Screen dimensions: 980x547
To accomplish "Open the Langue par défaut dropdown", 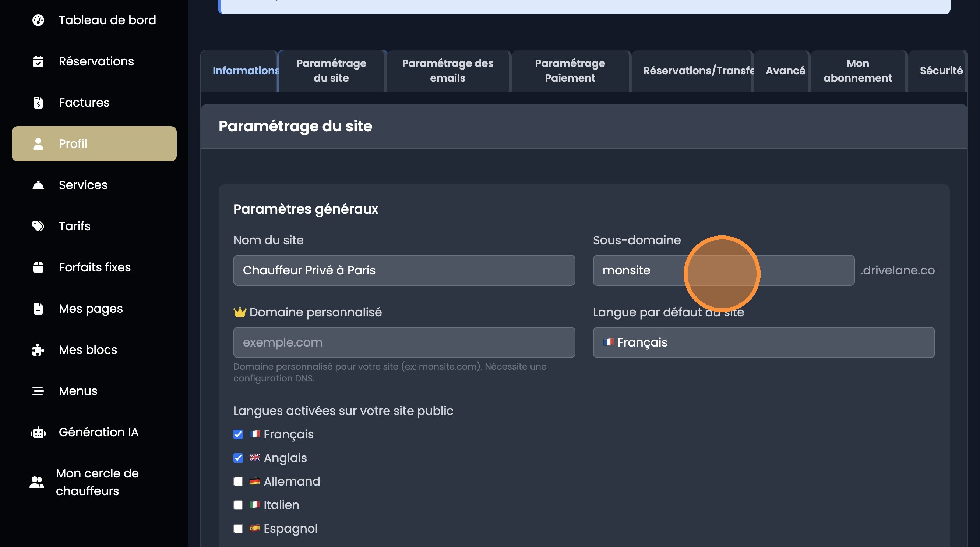I will pos(763,342).
